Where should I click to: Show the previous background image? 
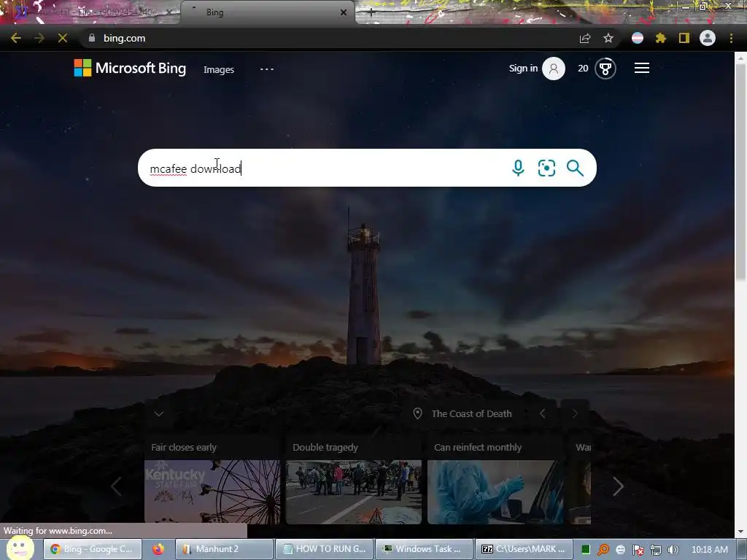point(543,413)
